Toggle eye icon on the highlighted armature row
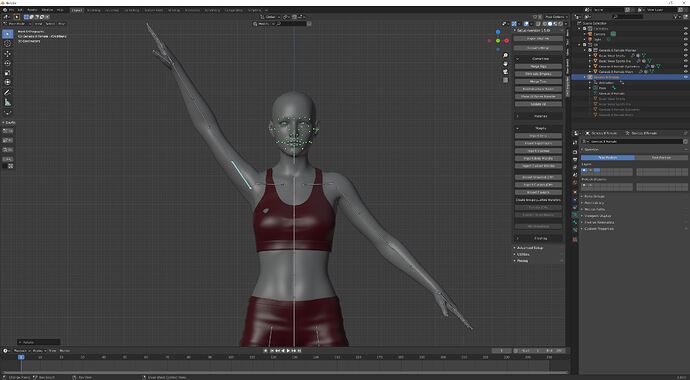The height and width of the screenshot is (380, 690). pyautogui.click(x=686, y=77)
